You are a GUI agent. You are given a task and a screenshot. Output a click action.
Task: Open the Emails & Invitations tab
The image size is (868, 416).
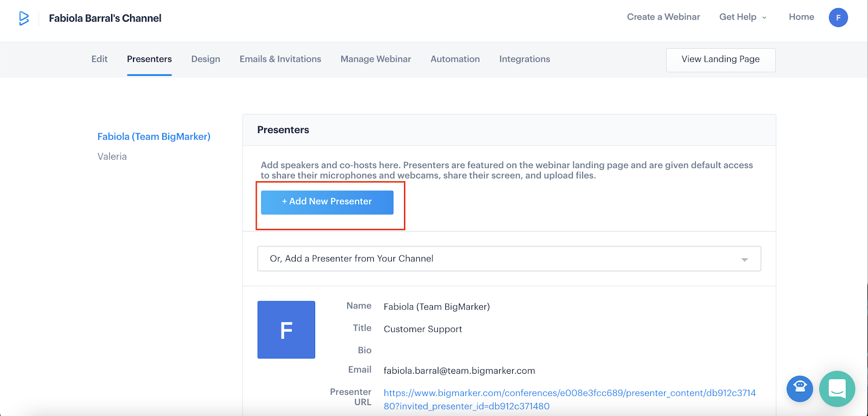pyautogui.click(x=280, y=59)
